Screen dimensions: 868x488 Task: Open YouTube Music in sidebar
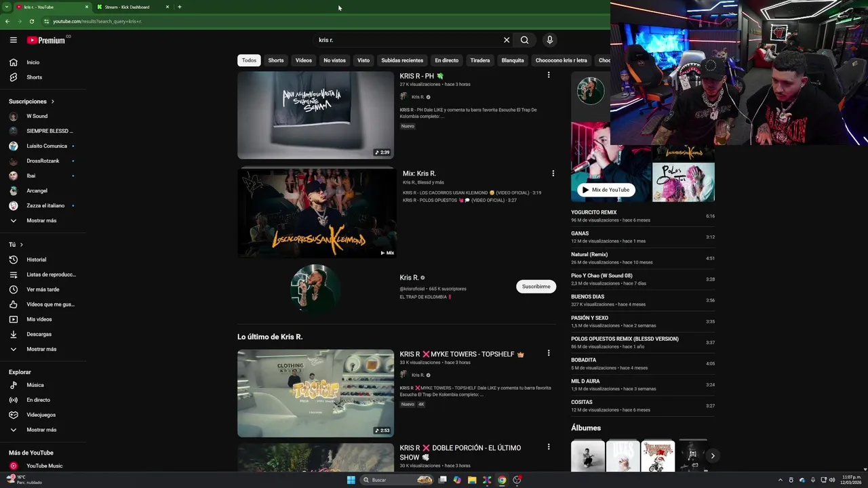(x=43, y=466)
